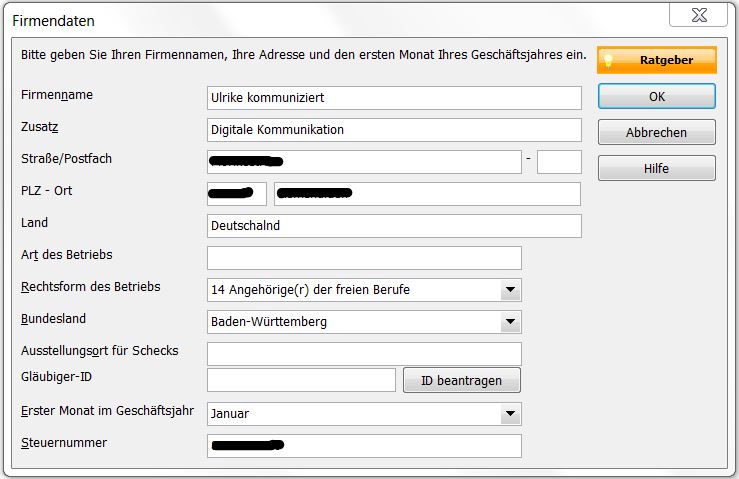739x479 pixels.
Task: Click the empty Art des Betriebs field
Action: pos(364,258)
